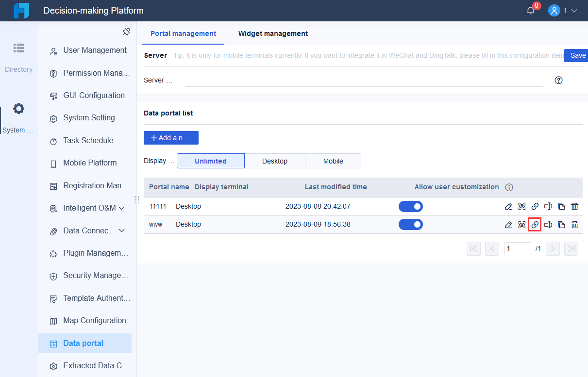Click the page number input box
This screenshot has height=377, width=588.
coord(518,248)
